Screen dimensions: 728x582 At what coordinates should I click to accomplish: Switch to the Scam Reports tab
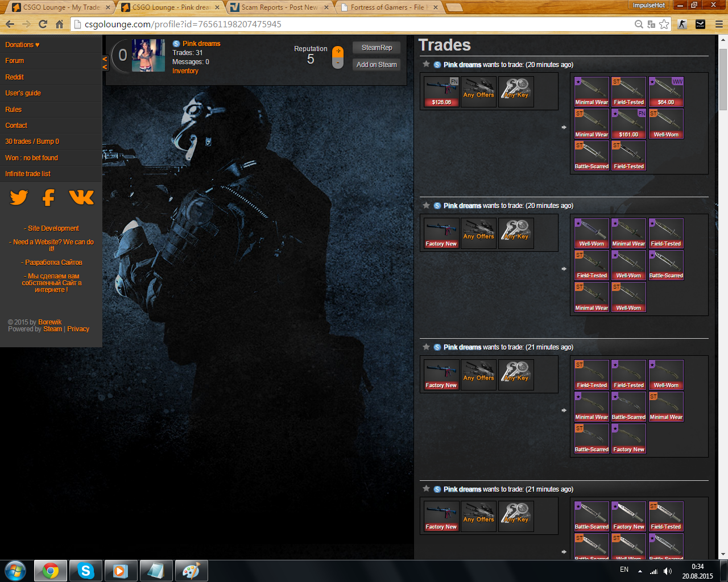[x=279, y=7]
